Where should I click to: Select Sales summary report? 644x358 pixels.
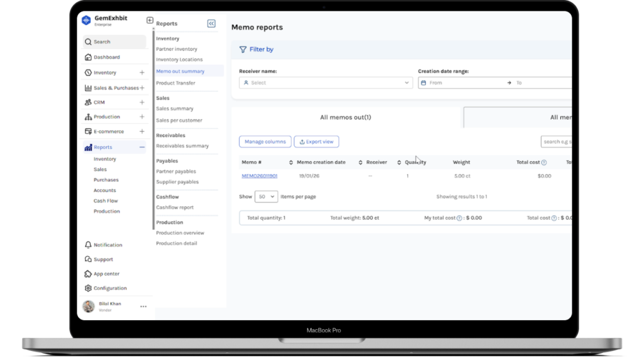(175, 109)
